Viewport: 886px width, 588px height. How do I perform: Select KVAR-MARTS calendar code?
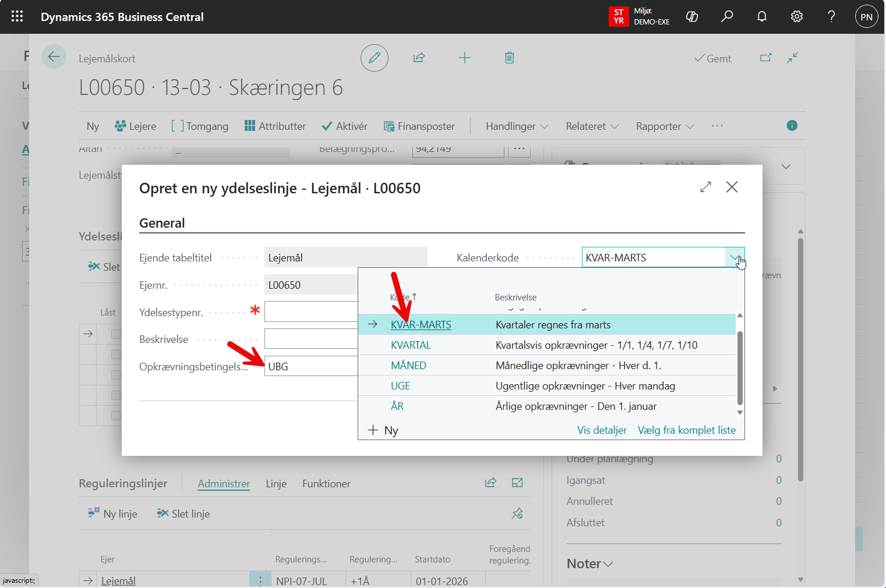421,325
